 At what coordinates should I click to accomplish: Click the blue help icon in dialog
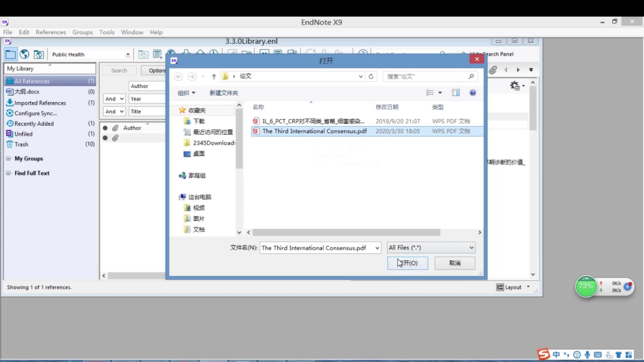pyautogui.click(x=473, y=93)
